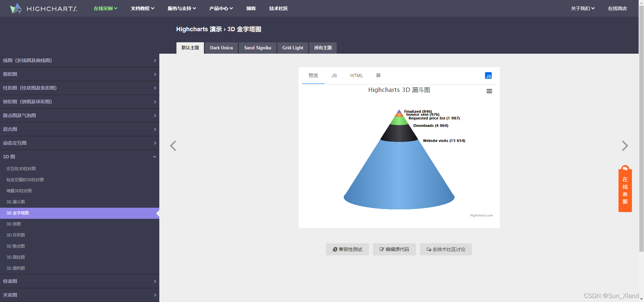Viewport: 644px width, 302px height.
Task: Open the 包含空值的3D柱状图 demo
Action: 79,180
